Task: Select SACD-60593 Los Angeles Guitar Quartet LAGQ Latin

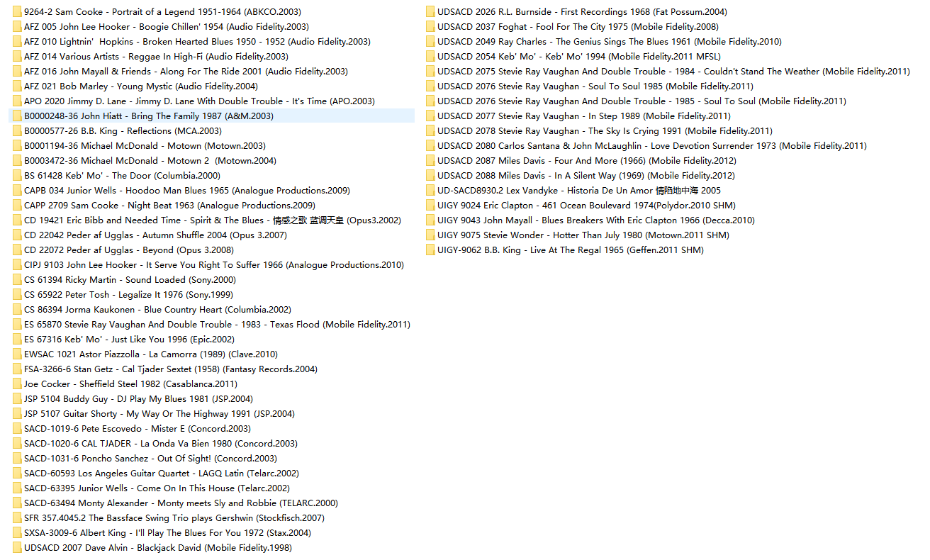Action: 162,474
